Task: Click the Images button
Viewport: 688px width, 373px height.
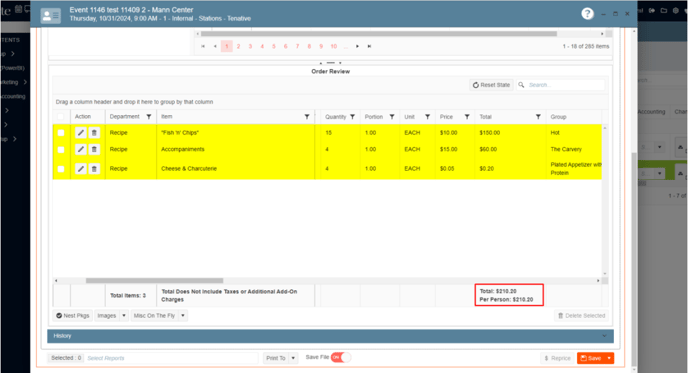Action: [x=107, y=316]
